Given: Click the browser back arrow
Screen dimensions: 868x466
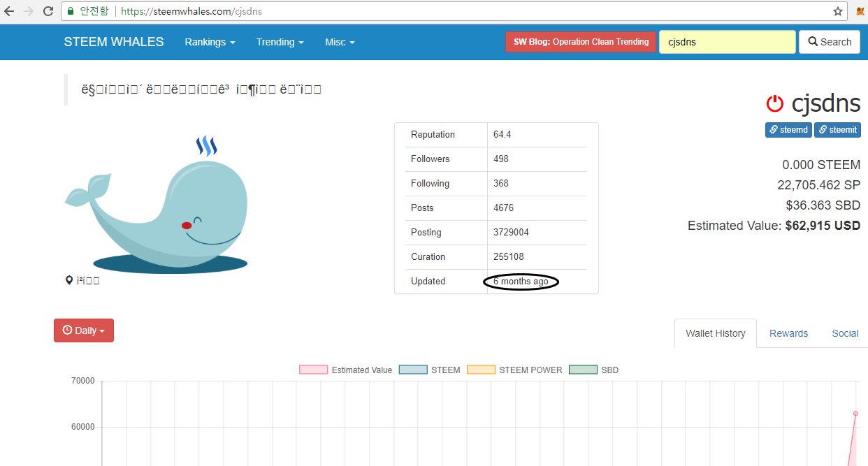Looking at the screenshot, I should 10,11.
